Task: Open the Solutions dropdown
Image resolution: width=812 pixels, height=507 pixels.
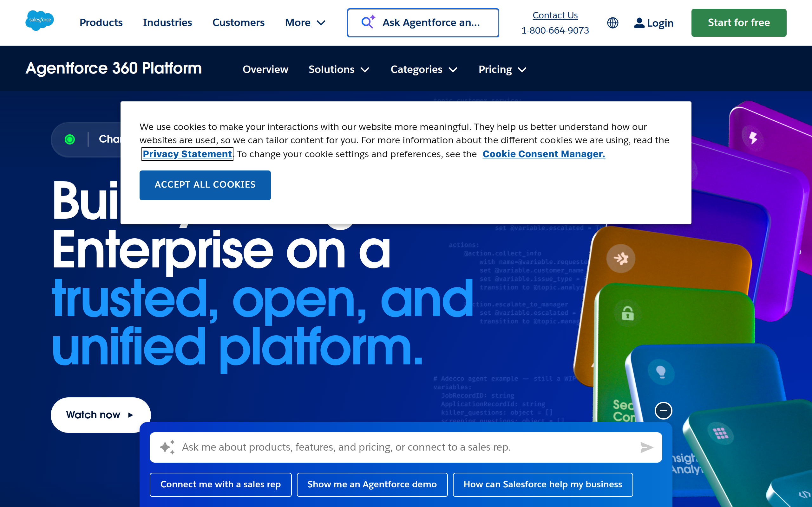Action: tap(339, 69)
